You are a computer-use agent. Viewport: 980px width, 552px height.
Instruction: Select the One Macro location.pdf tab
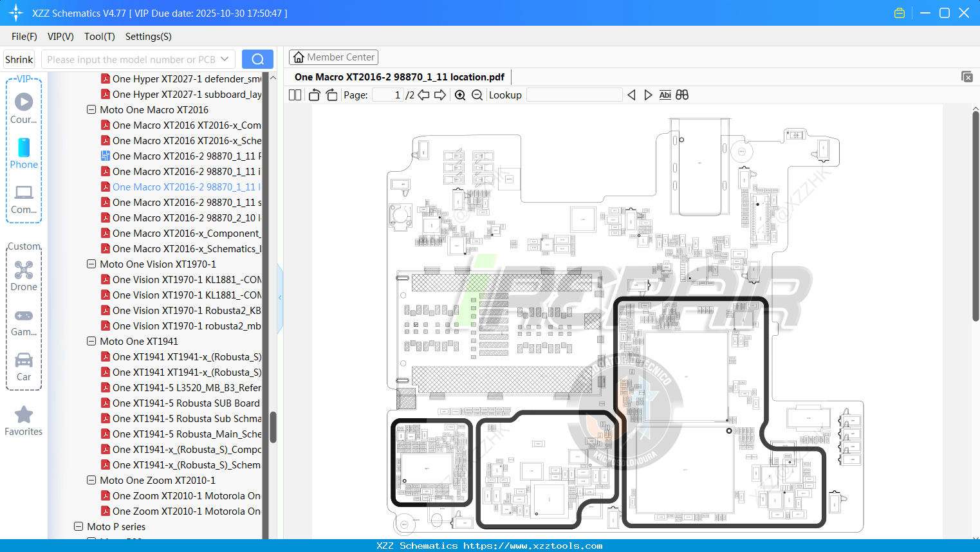(x=400, y=77)
